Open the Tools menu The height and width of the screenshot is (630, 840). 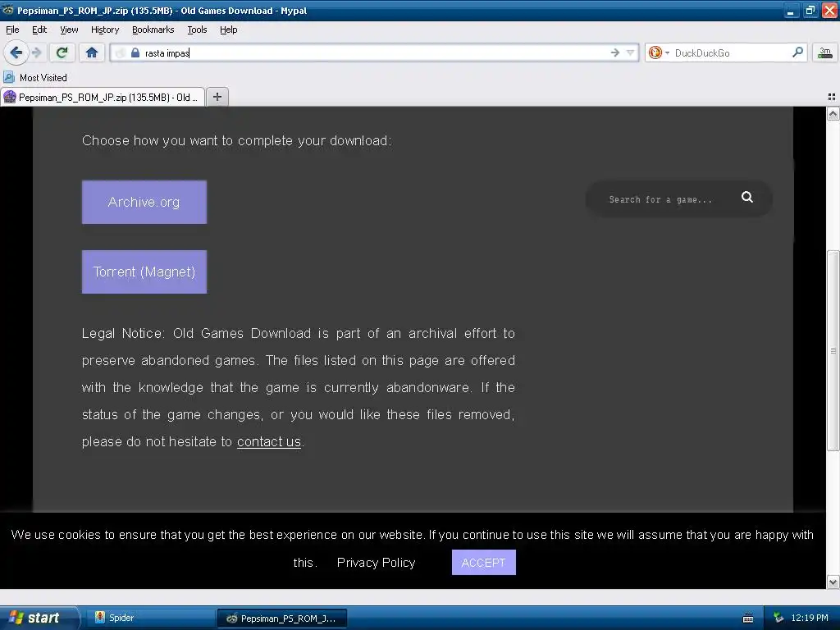click(197, 30)
